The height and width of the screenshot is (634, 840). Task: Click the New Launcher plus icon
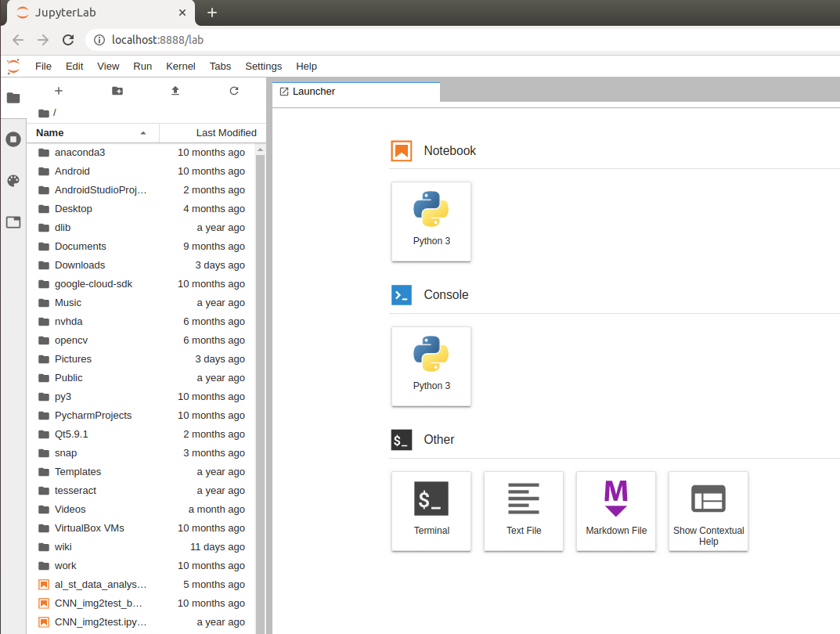[x=59, y=91]
